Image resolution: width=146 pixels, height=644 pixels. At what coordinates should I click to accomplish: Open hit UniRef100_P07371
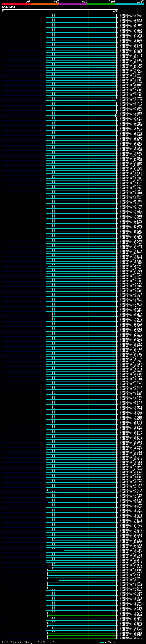tap(131, 319)
